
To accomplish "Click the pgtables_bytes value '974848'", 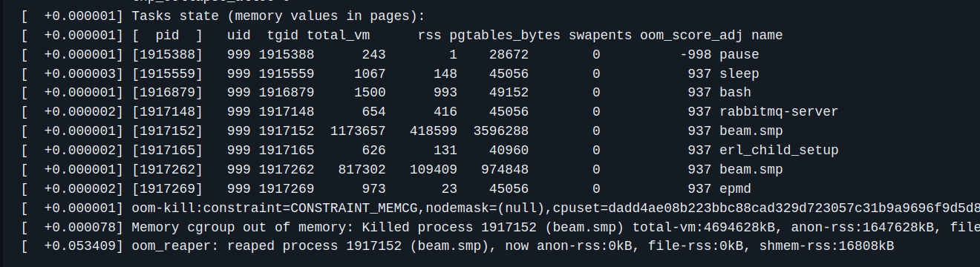I will pos(506,170).
